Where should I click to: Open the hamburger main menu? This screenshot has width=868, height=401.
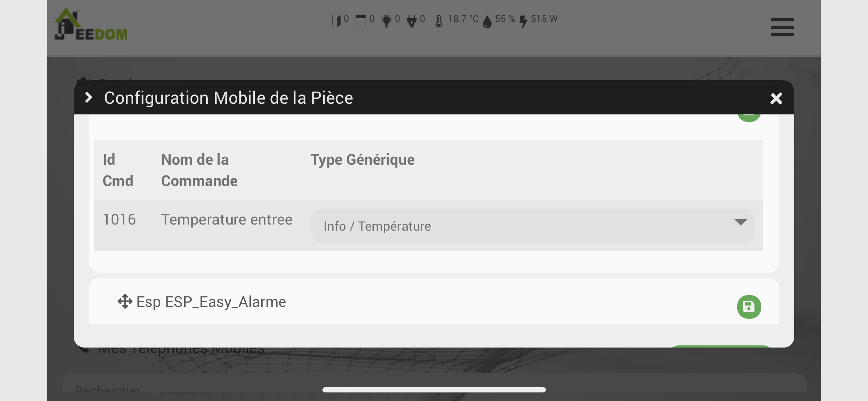pyautogui.click(x=782, y=27)
